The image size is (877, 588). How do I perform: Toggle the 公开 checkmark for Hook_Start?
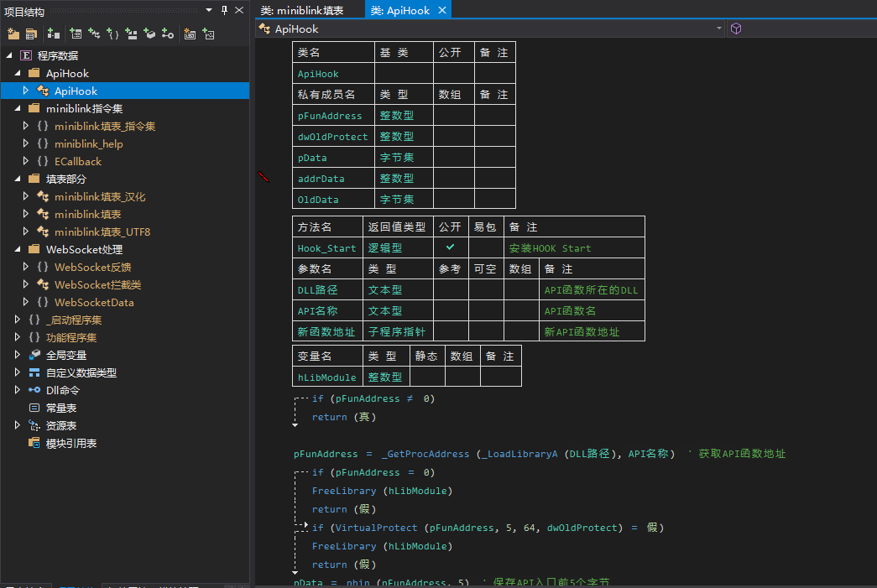(x=451, y=247)
